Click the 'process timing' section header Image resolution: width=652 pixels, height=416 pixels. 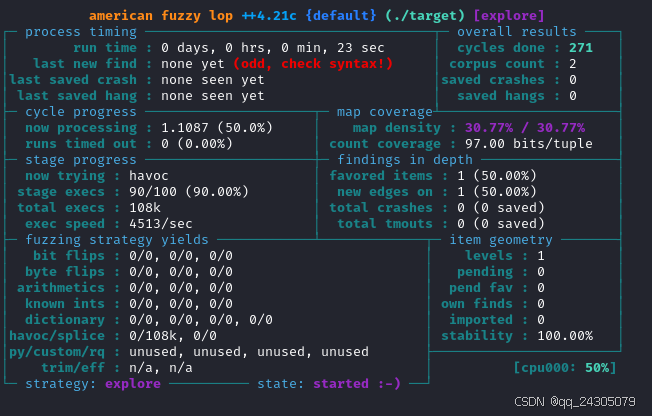click(x=81, y=32)
